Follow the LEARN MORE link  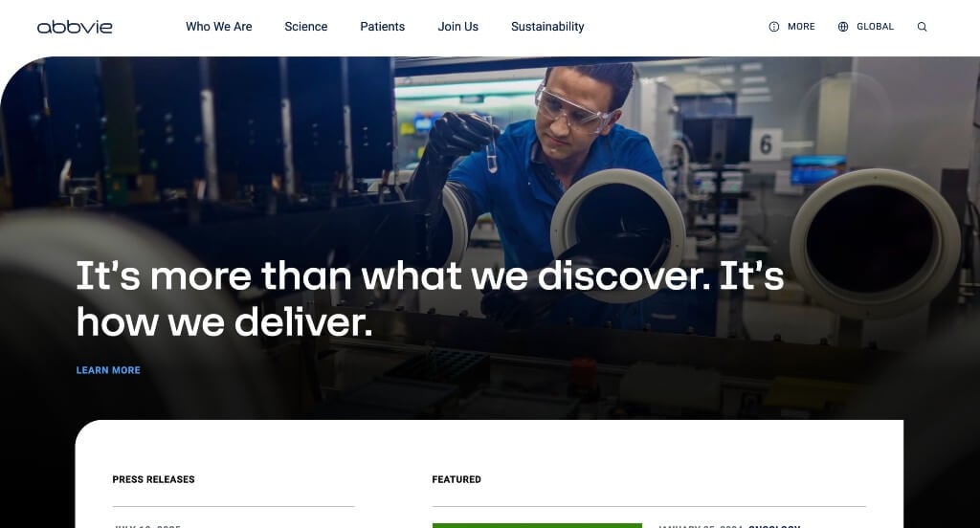point(108,370)
